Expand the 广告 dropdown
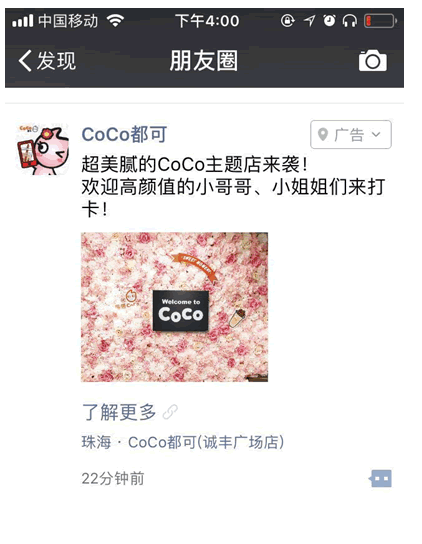The height and width of the screenshot is (544, 422). [351, 134]
